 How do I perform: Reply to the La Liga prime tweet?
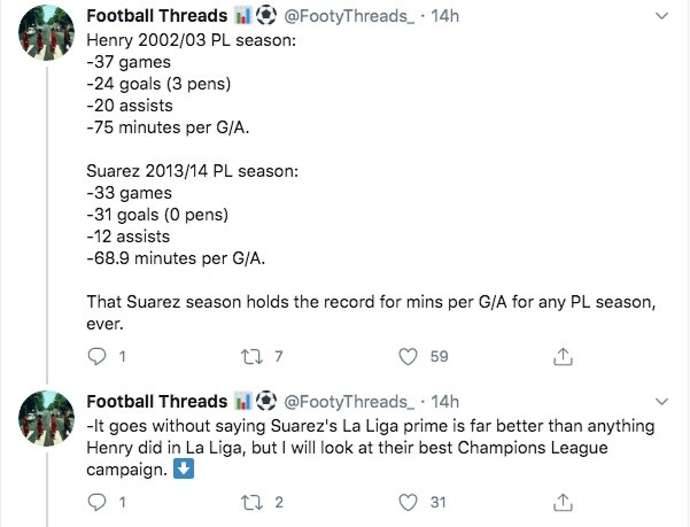tap(97, 502)
